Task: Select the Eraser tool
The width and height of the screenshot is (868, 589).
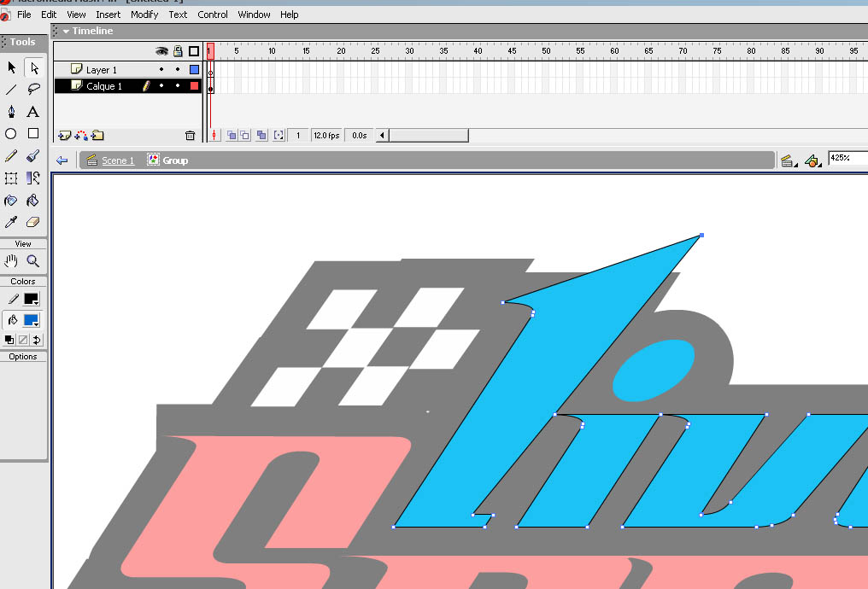Action: (33, 222)
